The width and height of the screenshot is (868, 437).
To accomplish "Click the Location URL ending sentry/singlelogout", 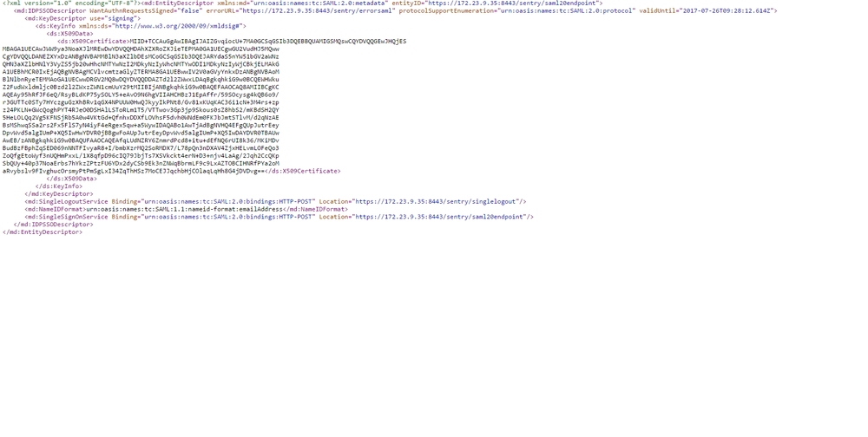I will (x=436, y=202).
